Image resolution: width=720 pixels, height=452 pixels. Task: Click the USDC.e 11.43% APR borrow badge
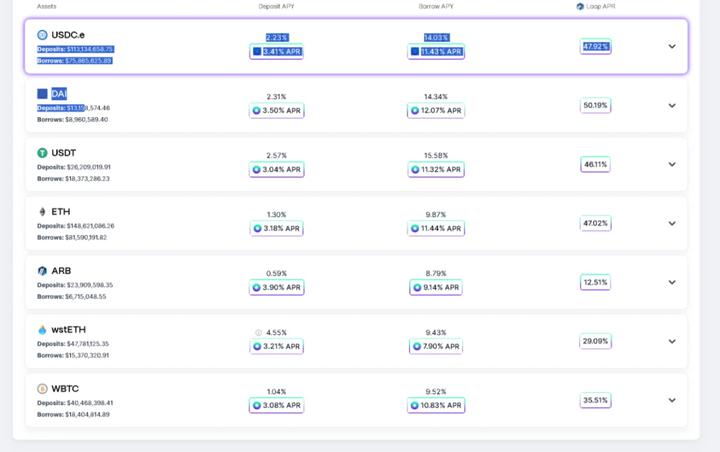[x=436, y=51]
